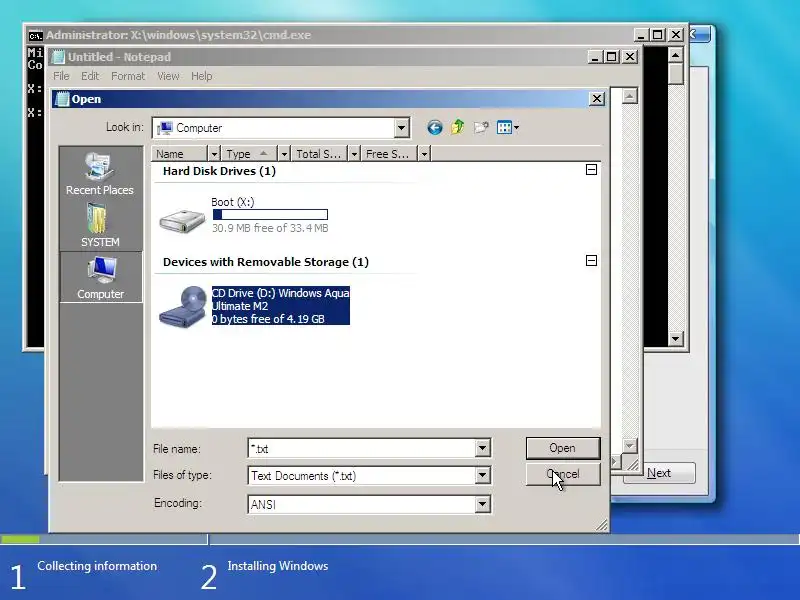800x600 pixels.
Task: Sort by Free Space column header
Action: tap(389, 154)
